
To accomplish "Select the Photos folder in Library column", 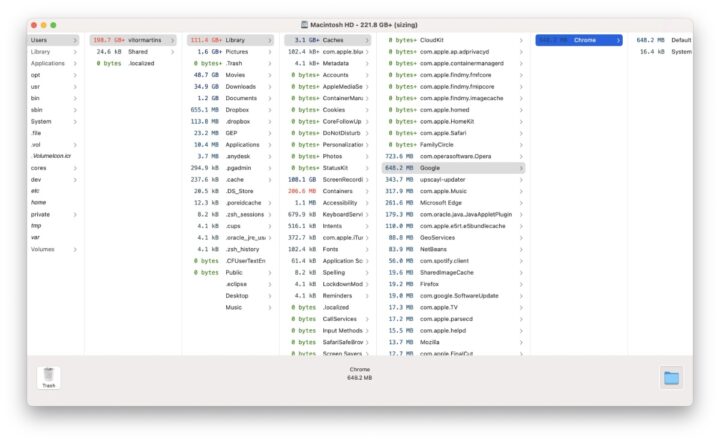I will click(328, 156).
